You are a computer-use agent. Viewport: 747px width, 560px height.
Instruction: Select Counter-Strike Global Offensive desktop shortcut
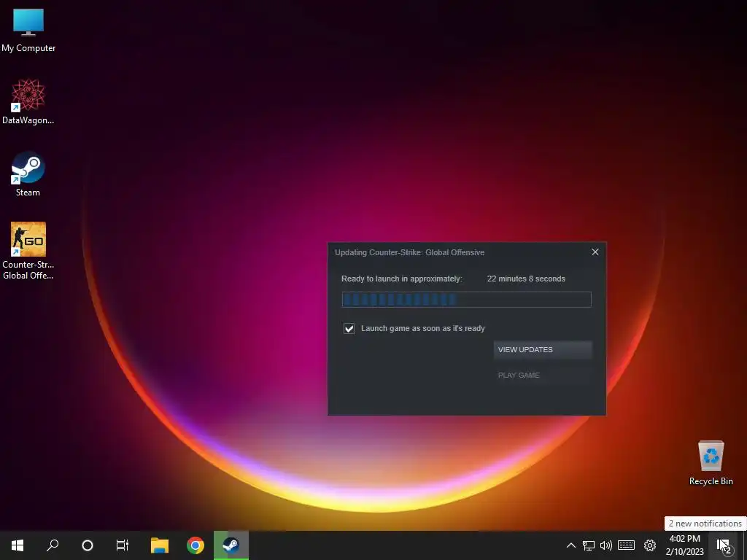(x=28, y=251)
